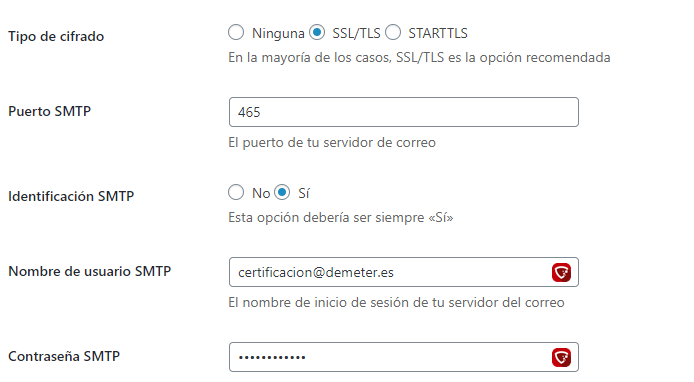Click the shield icon inside Contraseña SMTP field
Viewport: 694px width, 382px height.
coord(561,357)
